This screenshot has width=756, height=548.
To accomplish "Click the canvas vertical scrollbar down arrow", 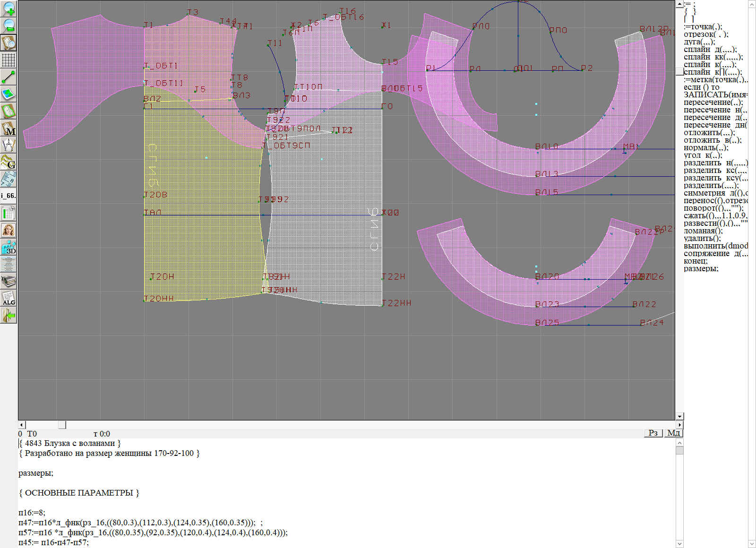I will pyautogui.click(x=679, y=416).
